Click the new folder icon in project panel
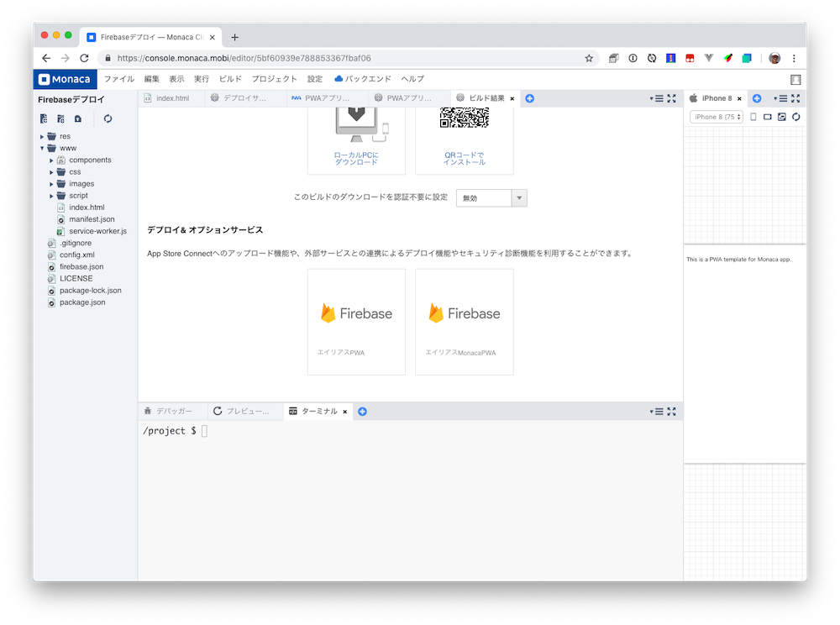This screenshot has height=625, width=840. [61, 119]
